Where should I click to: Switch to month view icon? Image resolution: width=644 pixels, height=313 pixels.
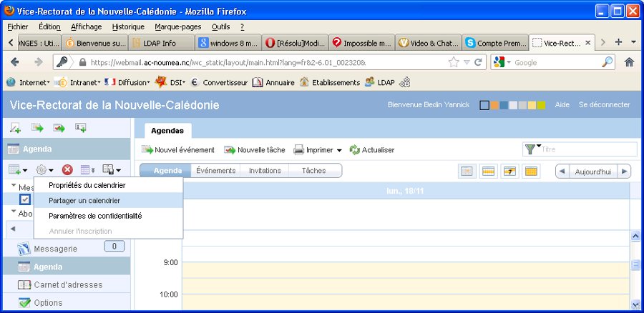531,171
